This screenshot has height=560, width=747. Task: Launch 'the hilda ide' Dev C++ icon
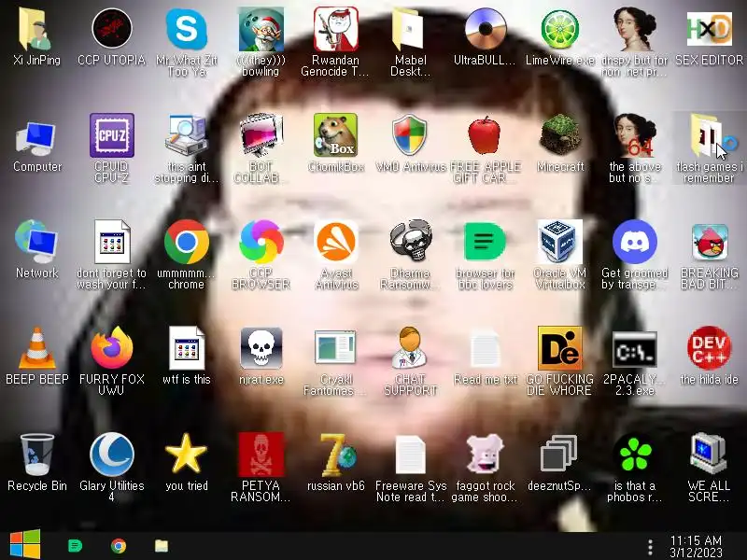tap(710, 348)
